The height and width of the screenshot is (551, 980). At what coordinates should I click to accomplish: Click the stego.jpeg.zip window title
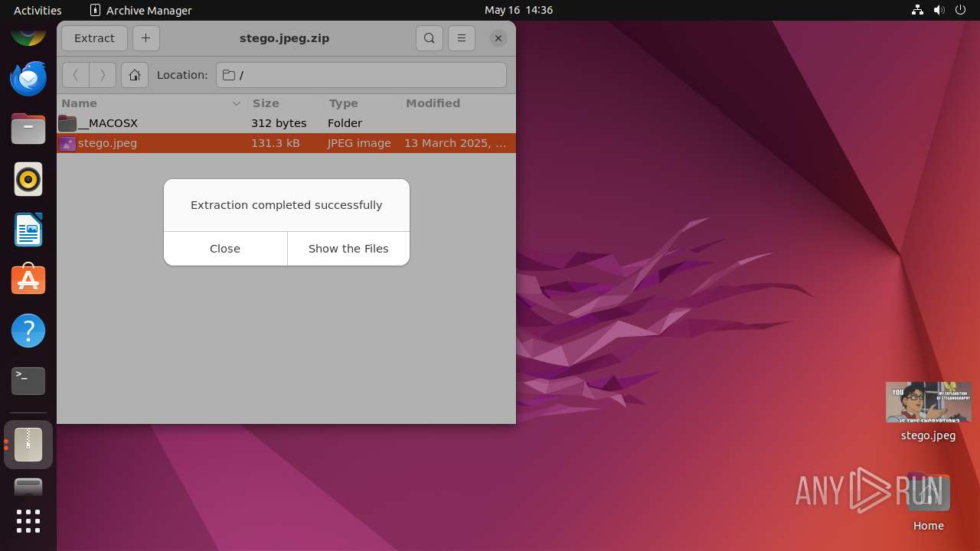tap(285, 38)
